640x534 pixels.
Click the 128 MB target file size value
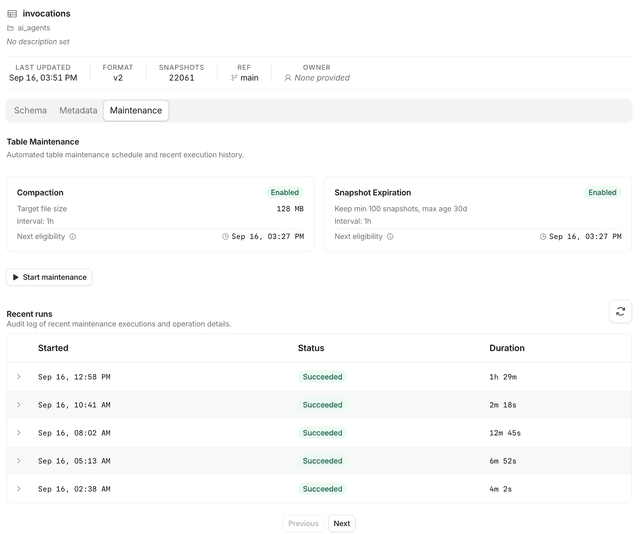pos(290,209)
